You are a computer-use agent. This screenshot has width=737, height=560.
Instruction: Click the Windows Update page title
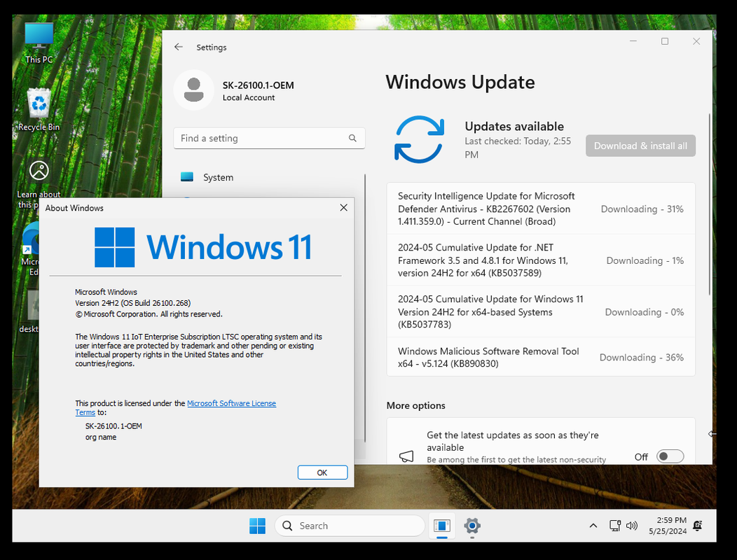click(460, 82)
